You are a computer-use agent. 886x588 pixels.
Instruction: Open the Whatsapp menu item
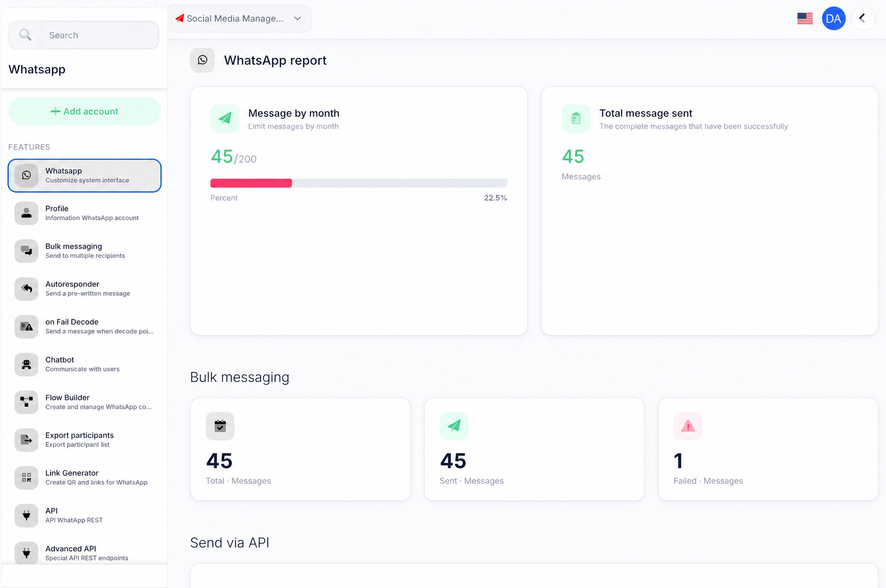tap(85, 176)
